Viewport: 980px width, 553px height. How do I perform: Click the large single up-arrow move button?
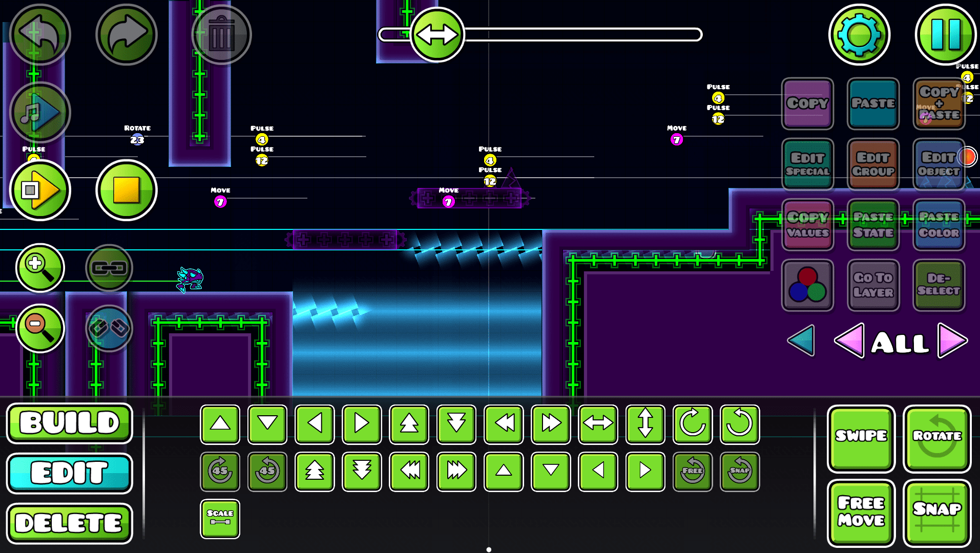(x=220, y=424)
